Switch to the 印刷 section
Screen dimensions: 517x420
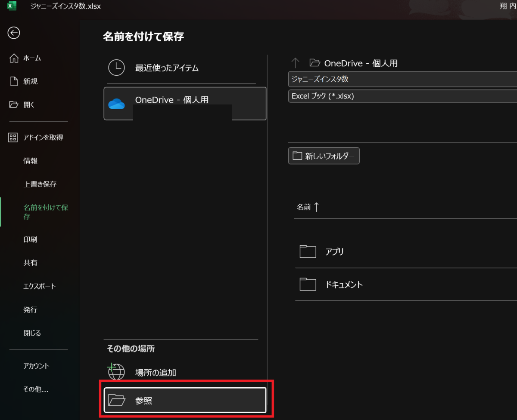pyautogui.click(x=30, y=239)
